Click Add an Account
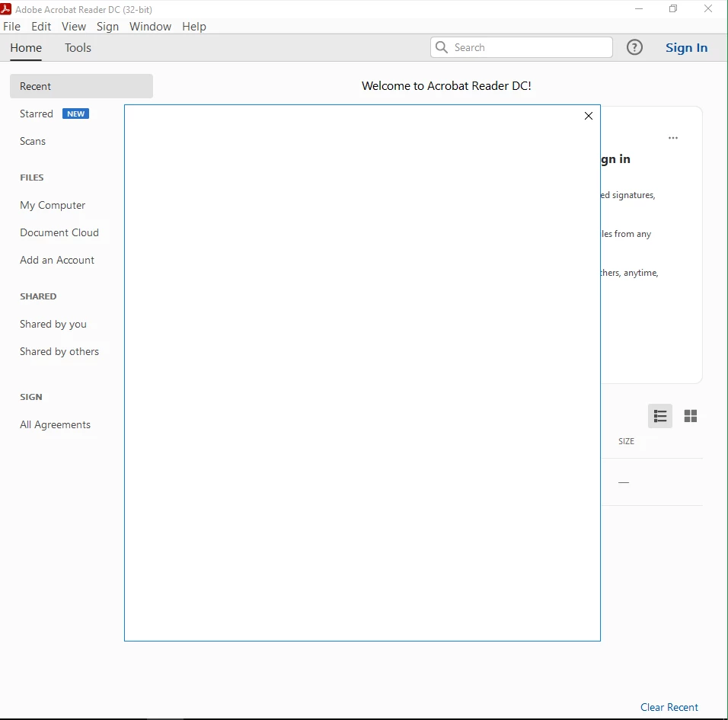The width and height of the screenshot is (728, 720). pos(57,260)
